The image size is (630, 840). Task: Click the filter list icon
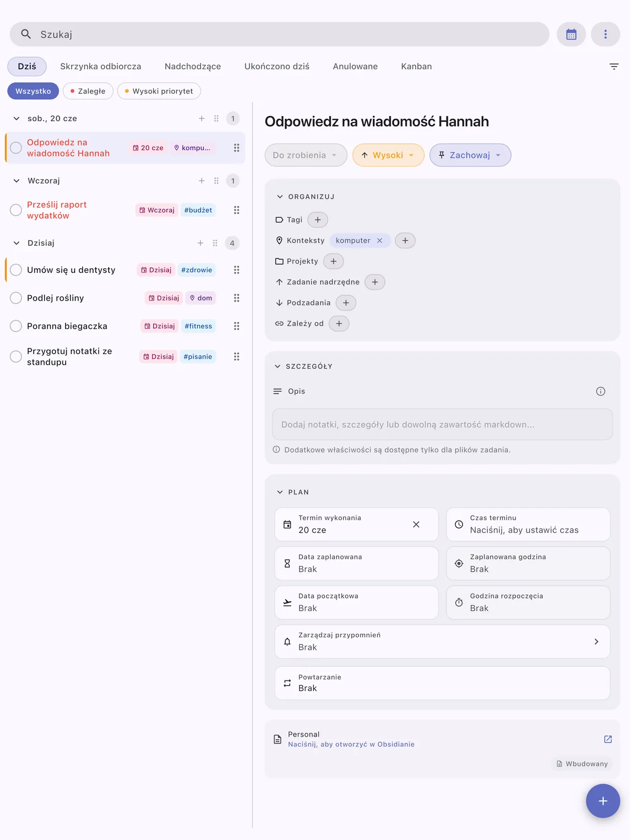(614, 67)
